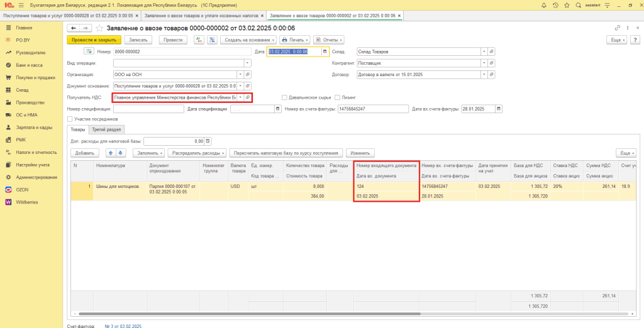Click the table horizontal scrollbar
The height and width of the screenshot is (328, 644).
[x=250, y=314]
